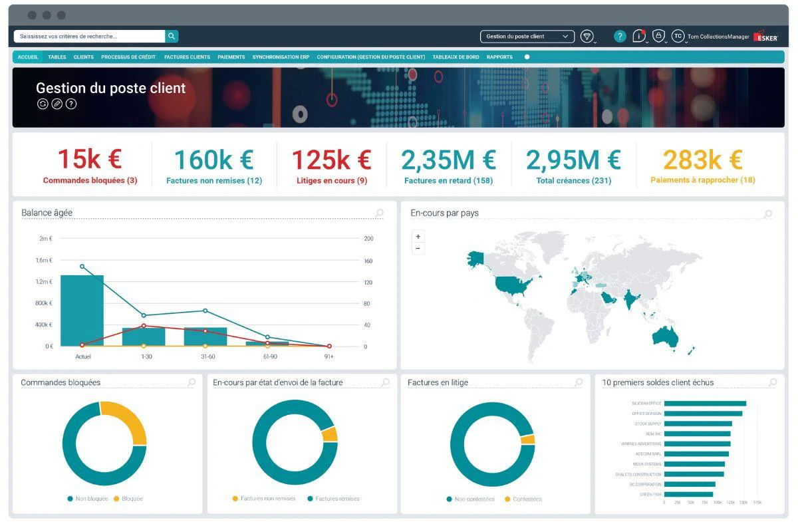Screen dimensions: 798x532
Task: Open magnifier on En-cours par pays panel
Action: [x=768, y=214]
